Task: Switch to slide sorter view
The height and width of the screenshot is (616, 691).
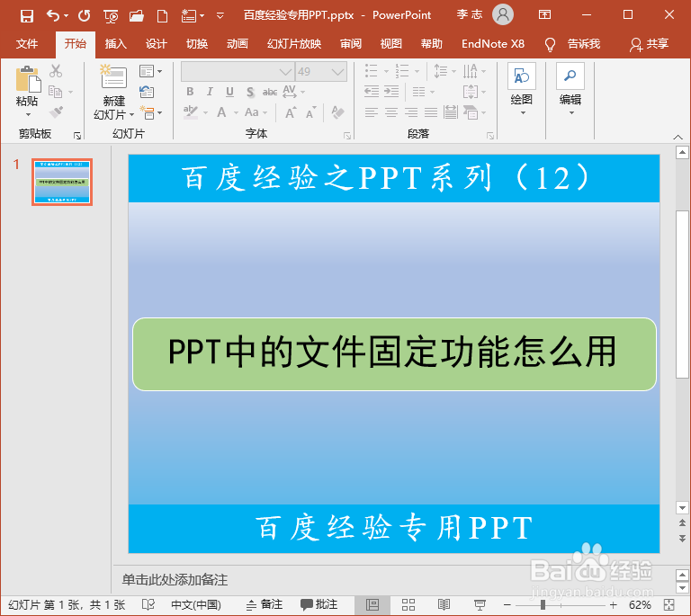Action: pyautogui.click(x=408, y=604)
